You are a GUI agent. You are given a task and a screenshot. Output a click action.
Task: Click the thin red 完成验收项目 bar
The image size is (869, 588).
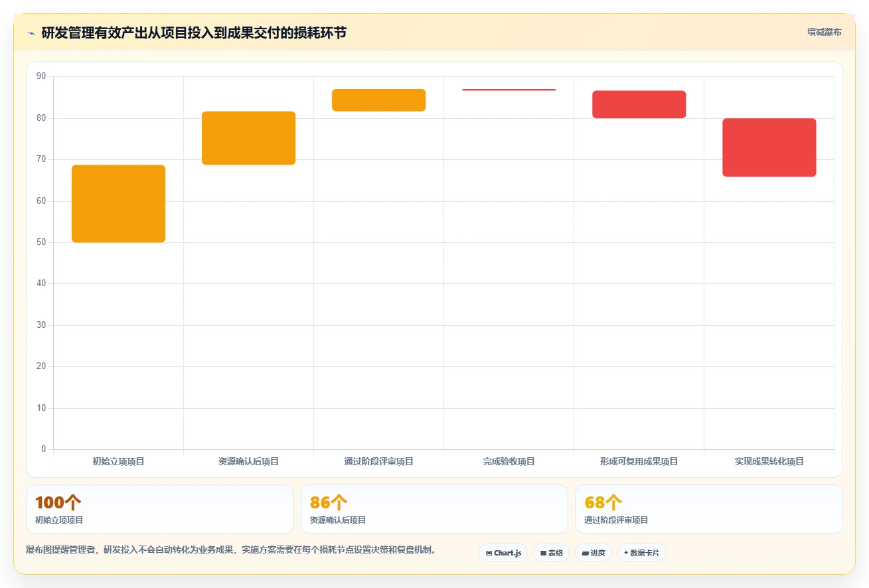tap(509, 90)
